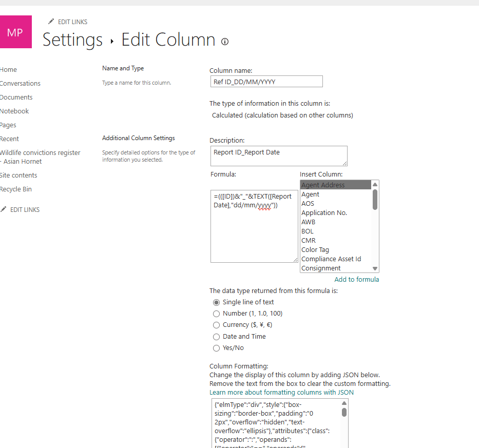Select Agent Address in Insert Column list
The image size is (479, 448).
click(x=335, y=185)
